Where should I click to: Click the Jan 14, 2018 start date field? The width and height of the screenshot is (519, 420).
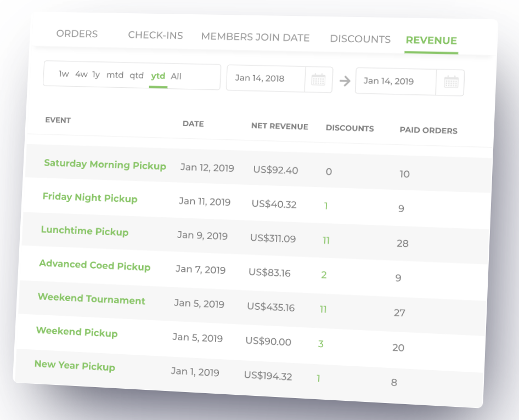click(x=266, y=78)
